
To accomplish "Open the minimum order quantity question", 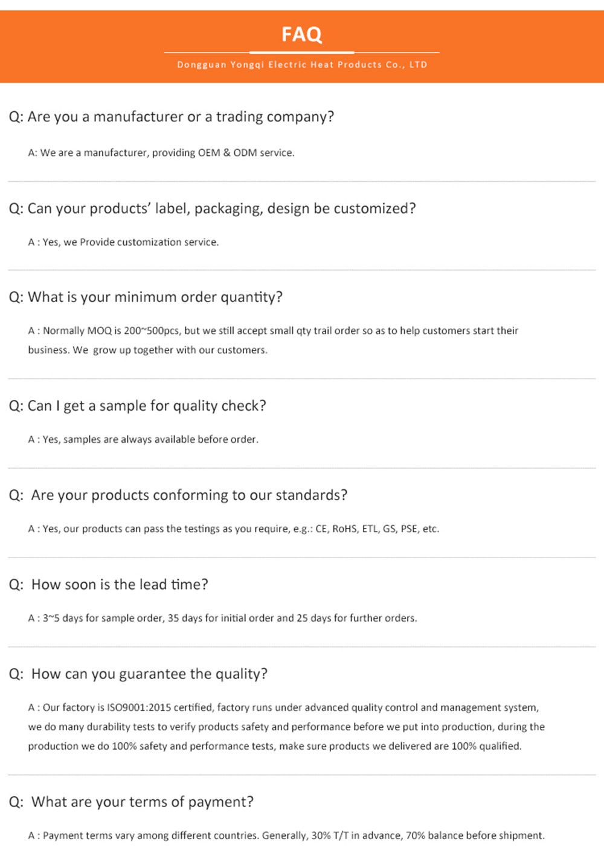I will (146, 297).
